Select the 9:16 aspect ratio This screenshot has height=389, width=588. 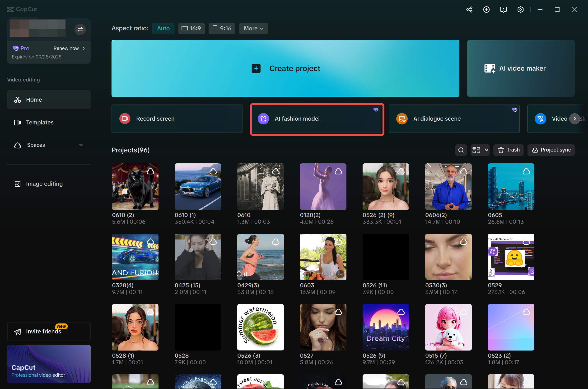[222, 28]
